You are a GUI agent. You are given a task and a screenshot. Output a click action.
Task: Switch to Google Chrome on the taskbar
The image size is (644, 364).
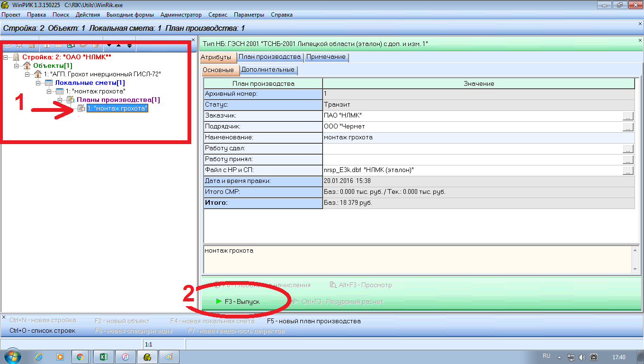click(80, 357)
